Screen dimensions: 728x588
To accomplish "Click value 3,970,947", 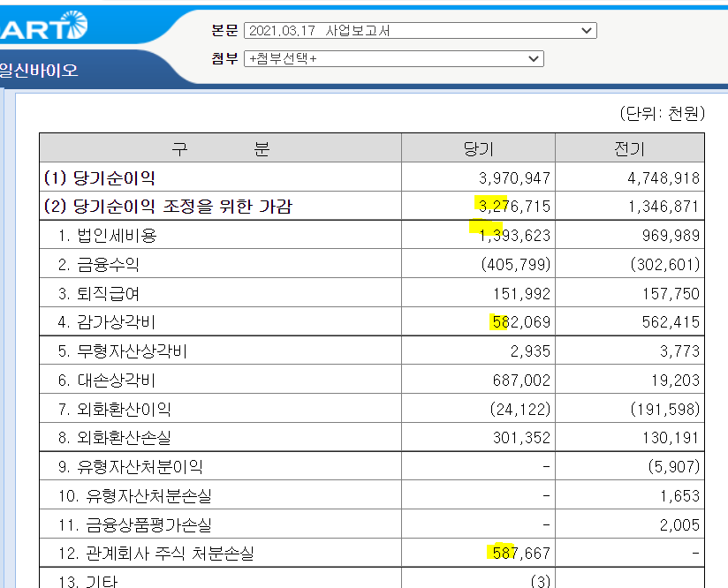I will [514, 177].
